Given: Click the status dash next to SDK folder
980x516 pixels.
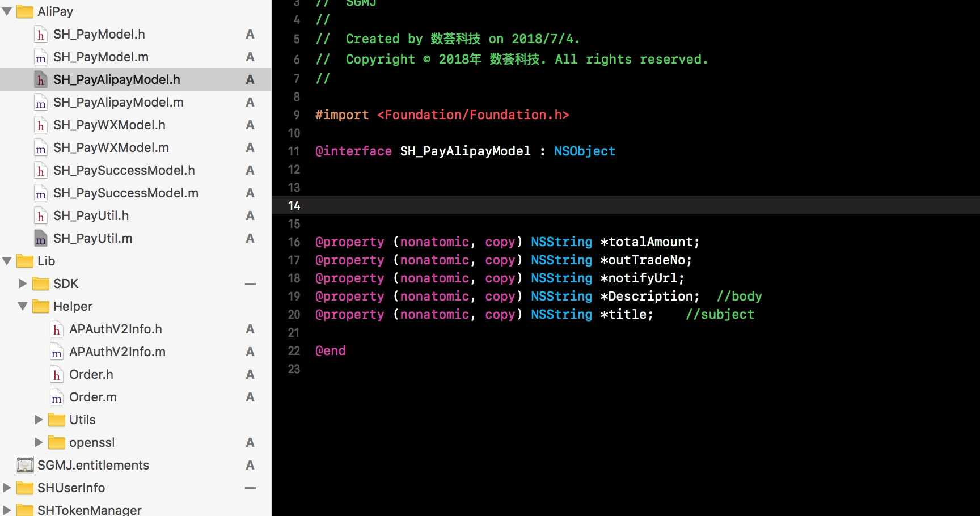Looking at the screenshot, I should point(250,284).
